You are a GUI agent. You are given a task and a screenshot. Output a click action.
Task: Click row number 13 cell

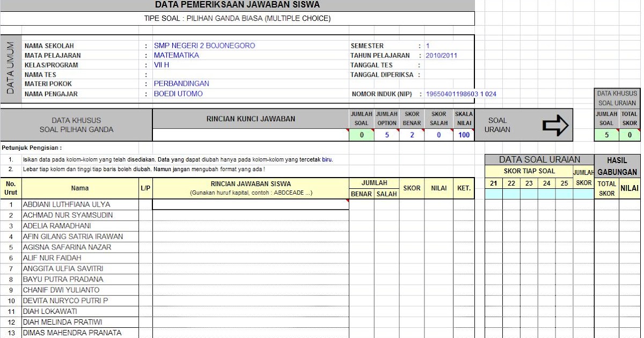coord(11,333)
